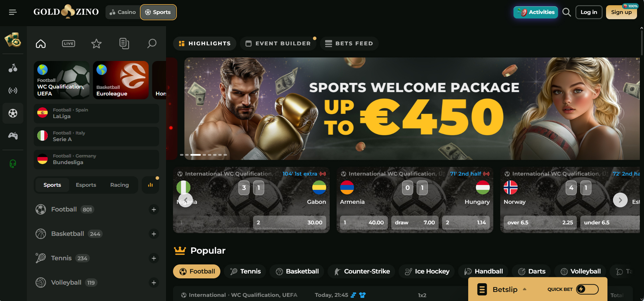Open the Event Builder tab
644x301 pixels.
(x=278, y=44)
